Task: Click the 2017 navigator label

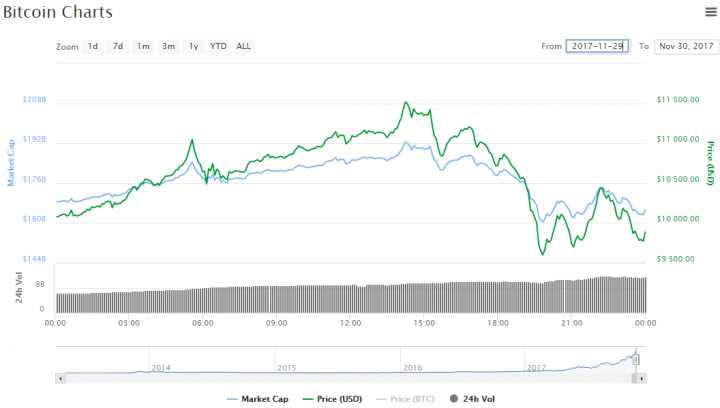Action: click(x=536, y=368)
